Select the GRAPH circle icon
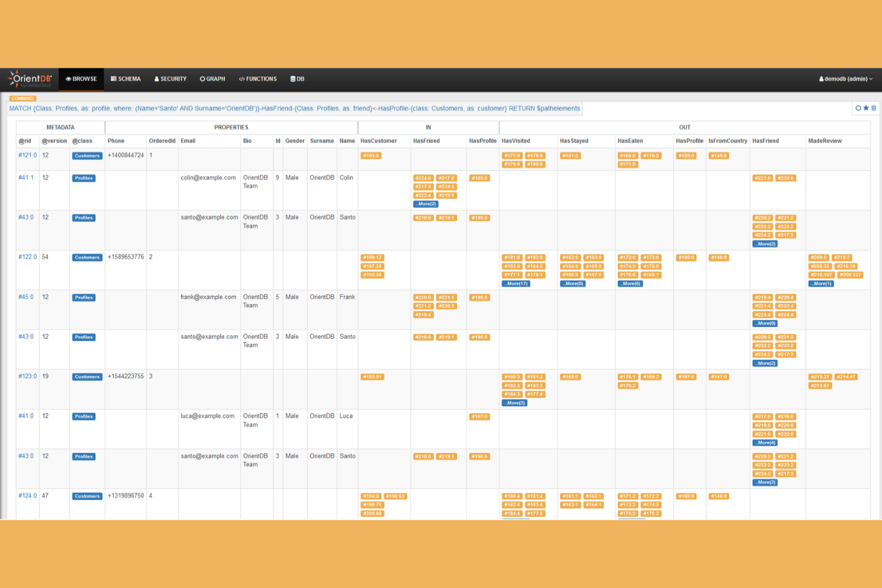Screen dimensions: 882x588 [x=204, y=79]
